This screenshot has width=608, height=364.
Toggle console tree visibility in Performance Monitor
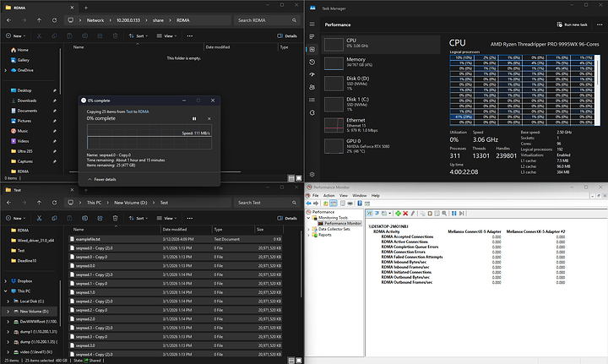pos(333,204)
